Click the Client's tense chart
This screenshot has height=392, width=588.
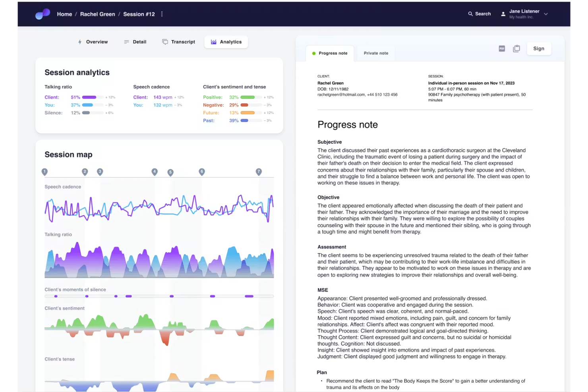coord(159,380)
